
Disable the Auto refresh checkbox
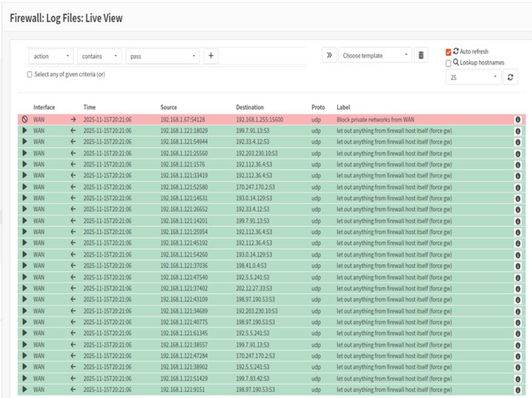(449, 52)
